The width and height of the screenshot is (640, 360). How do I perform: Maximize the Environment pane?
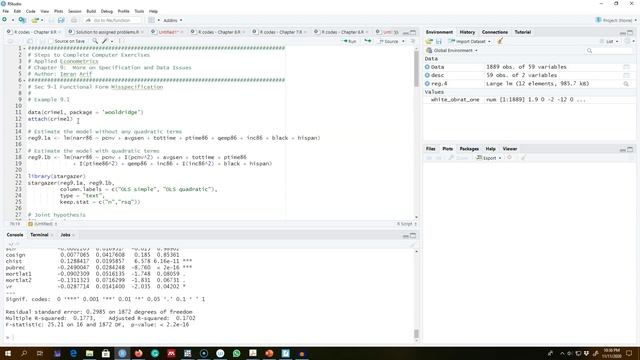pos(630,32)
